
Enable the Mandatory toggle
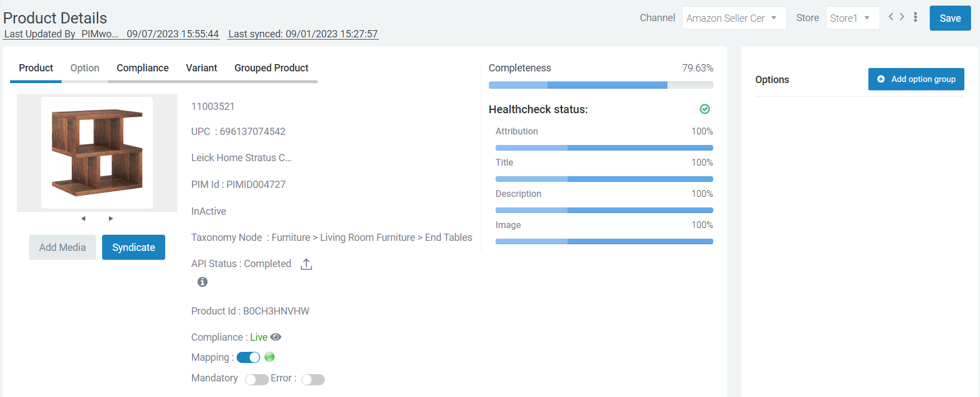[257, 379]
